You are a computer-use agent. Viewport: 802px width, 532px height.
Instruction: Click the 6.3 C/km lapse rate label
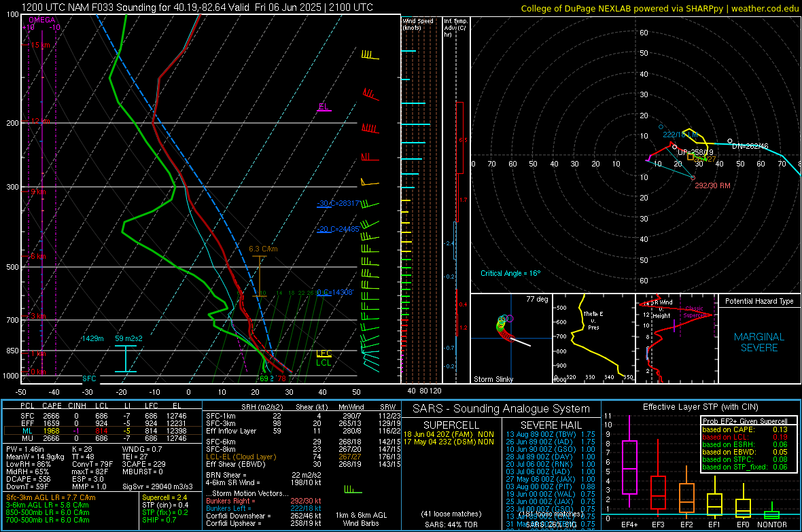(x=263, y=249)
